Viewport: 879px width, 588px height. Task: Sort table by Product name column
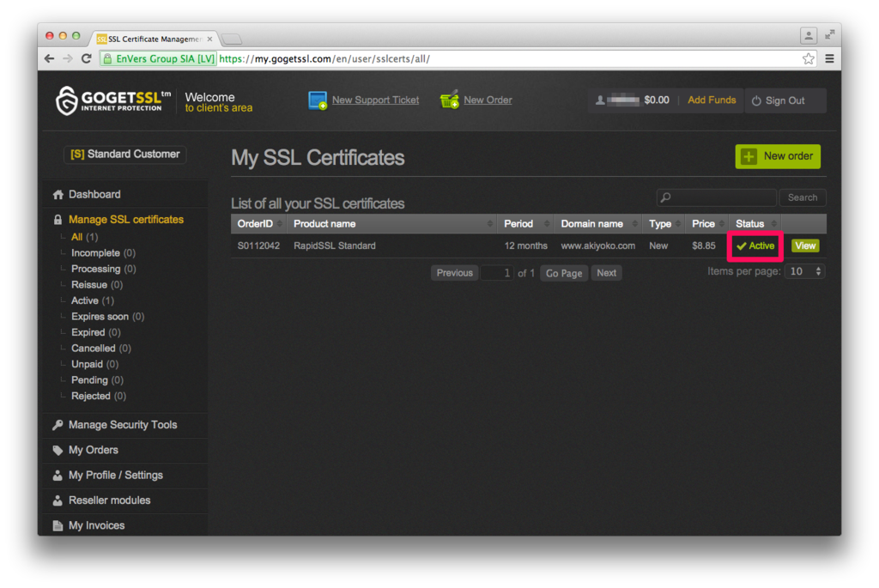(391, 224)
